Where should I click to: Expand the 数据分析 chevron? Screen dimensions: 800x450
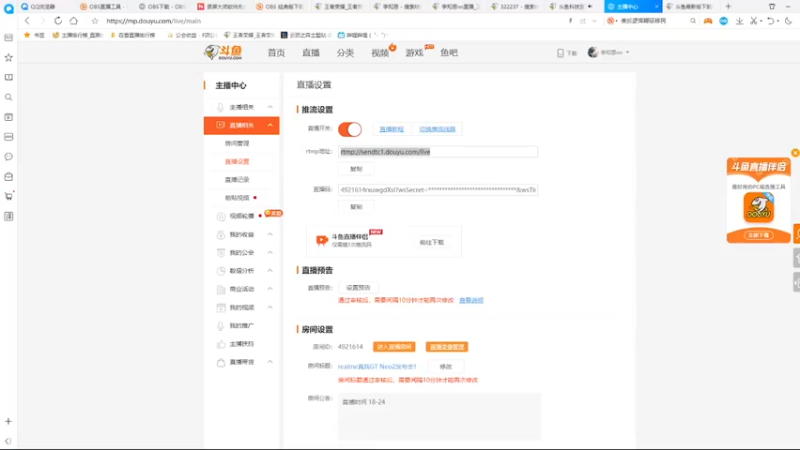click(270, 270)
